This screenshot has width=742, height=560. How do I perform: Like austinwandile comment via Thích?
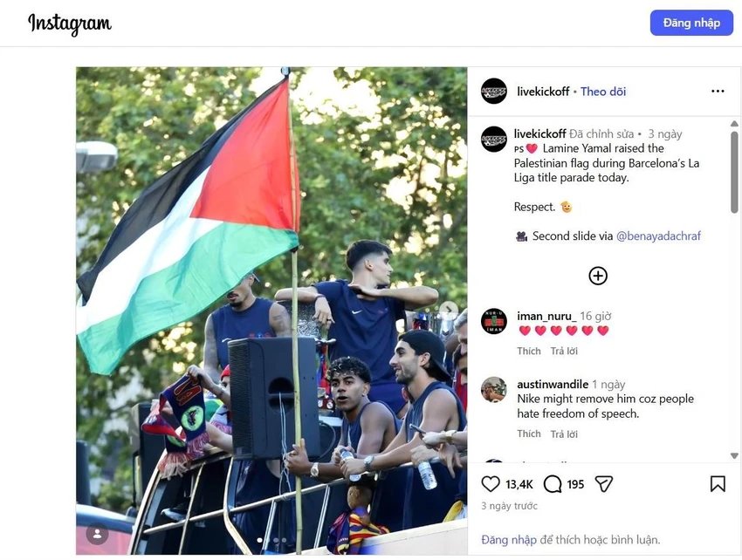[529, 434]
